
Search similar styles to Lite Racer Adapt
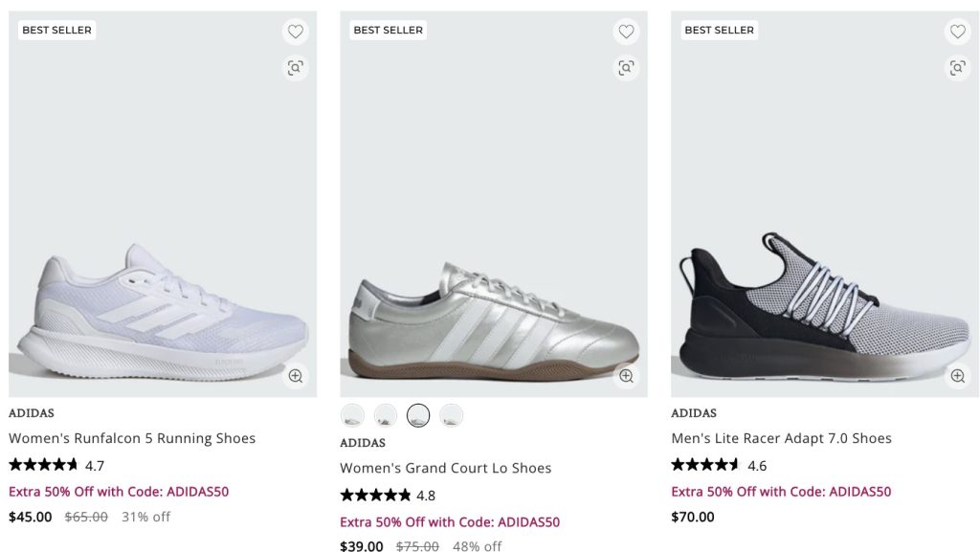click(957, 67)
